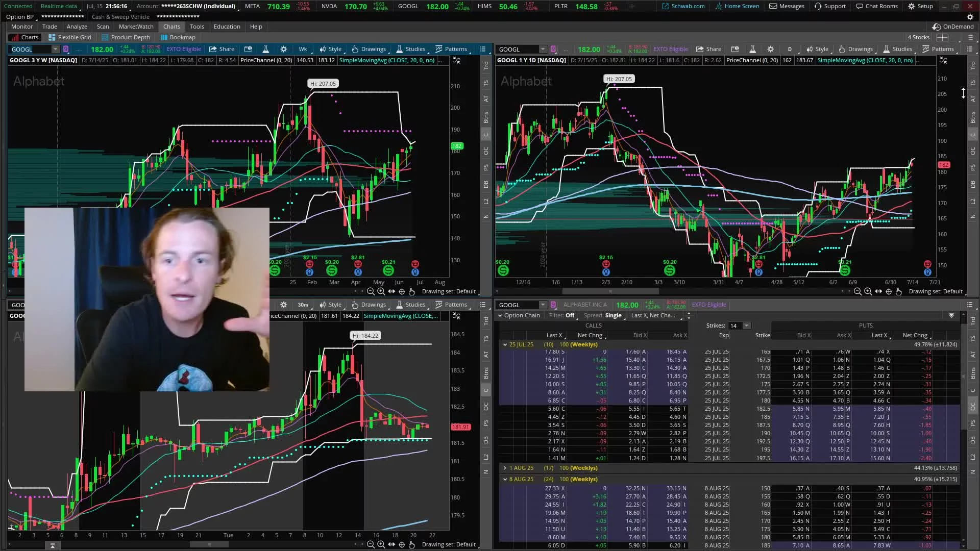The width and height of the screenshot is (980, 551).
Task: Click daily chart horizontal scrollbar thumb
Action: coord(610,291)
